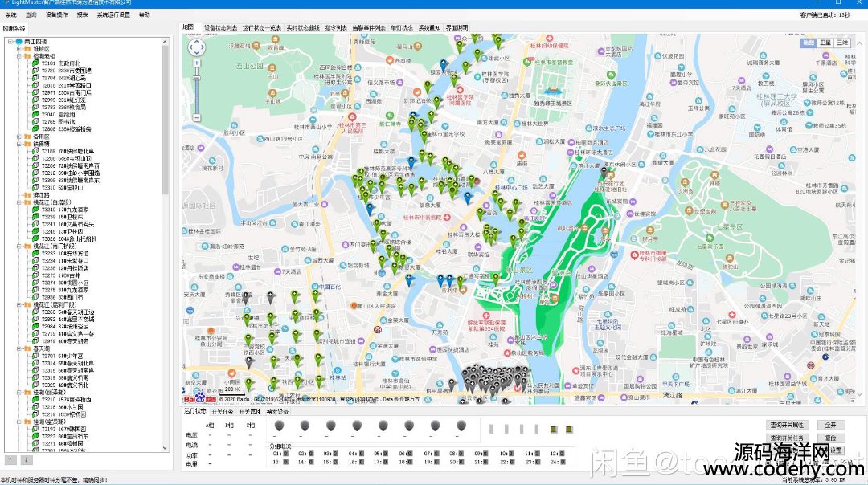The height and width of the screenshot is (485, 868).
Task: Collapse the 两江四湖 root node
Action: [x=10, y=42]
